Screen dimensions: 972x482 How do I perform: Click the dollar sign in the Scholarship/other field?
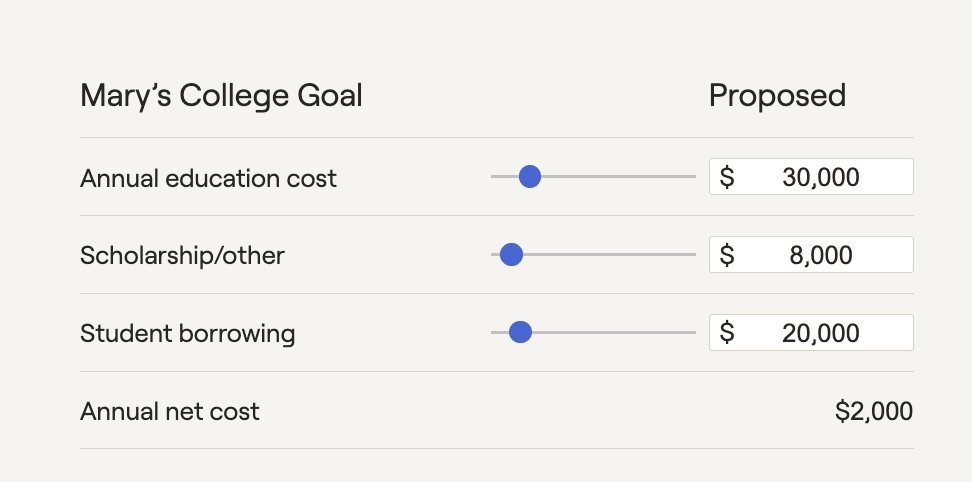(727, 255)
